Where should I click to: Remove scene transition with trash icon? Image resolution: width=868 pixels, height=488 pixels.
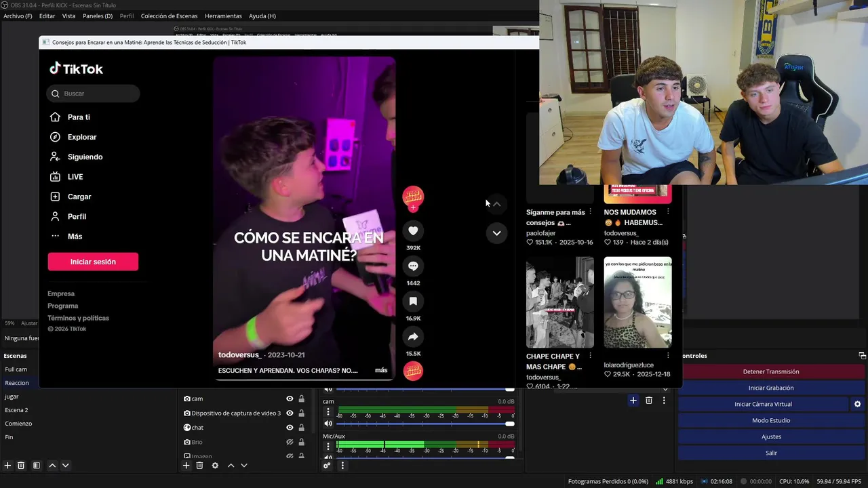pyautogui.click(x=648, y=401)
